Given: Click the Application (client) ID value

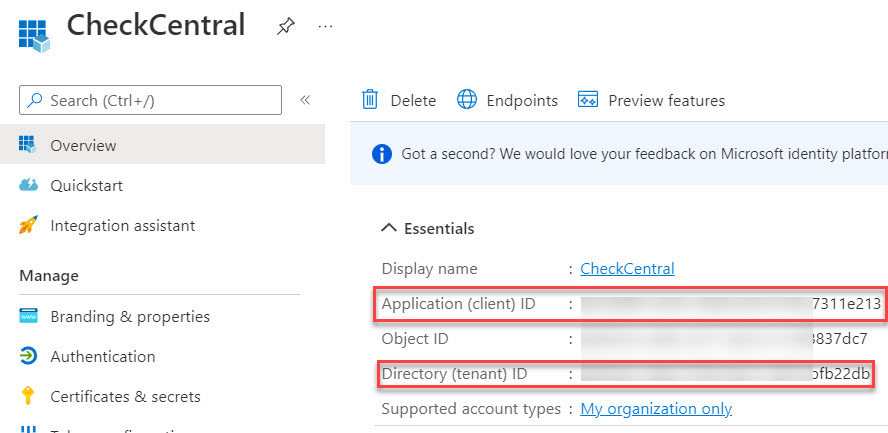Looking at the screenshot, I should pyautogui.click(x=728, y=304).
